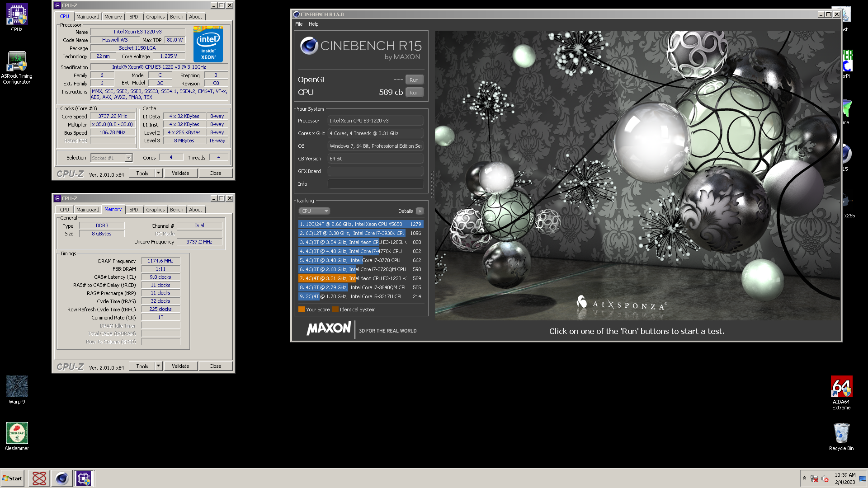Show hidden system tray icons arrow
Viewport: 868px width, 488px height.
click(804, 478)
